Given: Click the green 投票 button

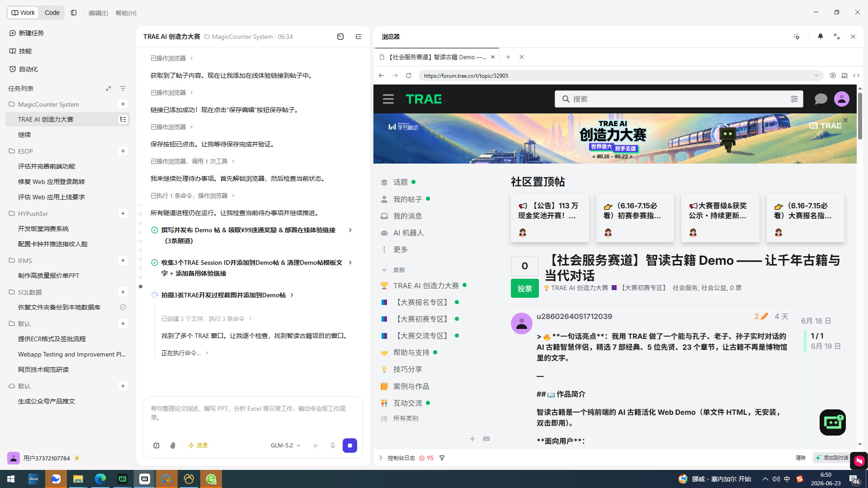Looking at the screenshot, I should [524, 288].
